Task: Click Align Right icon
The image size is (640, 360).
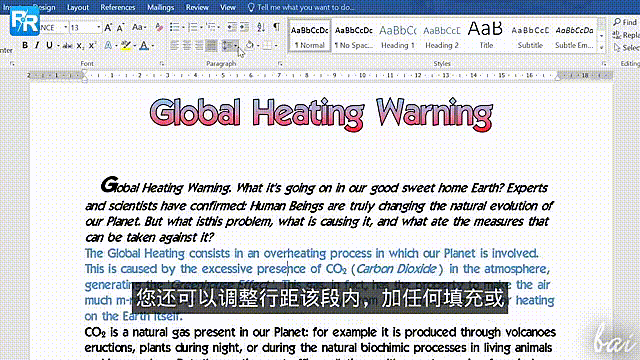Action: 199,45
